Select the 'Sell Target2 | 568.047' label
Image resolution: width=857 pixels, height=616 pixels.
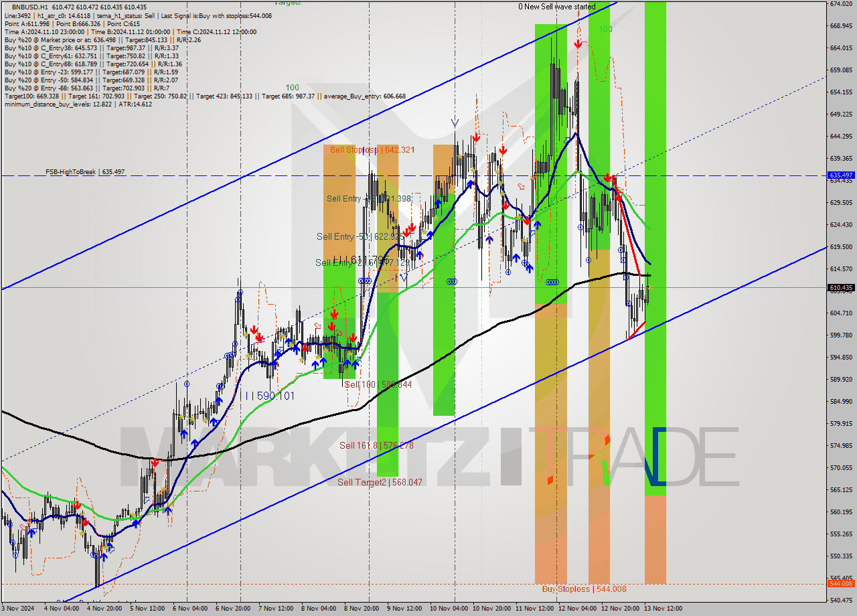click(380, 482)
